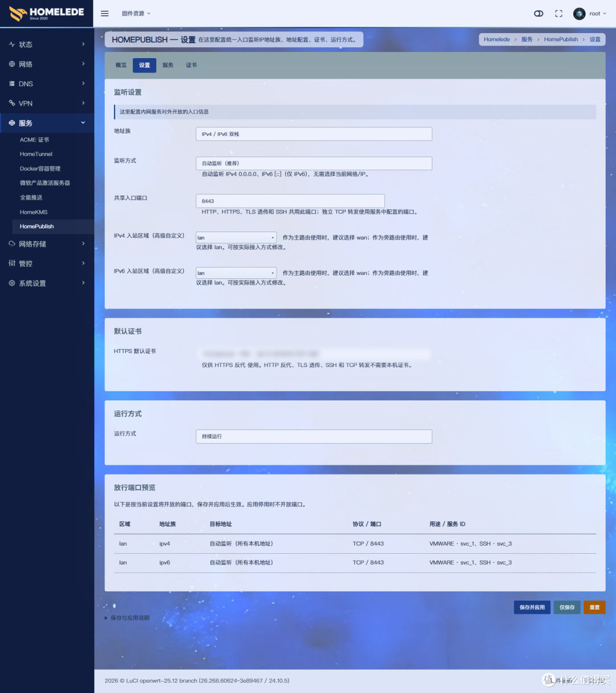
Task: Click the root user avatar
Action: [579, 14]
